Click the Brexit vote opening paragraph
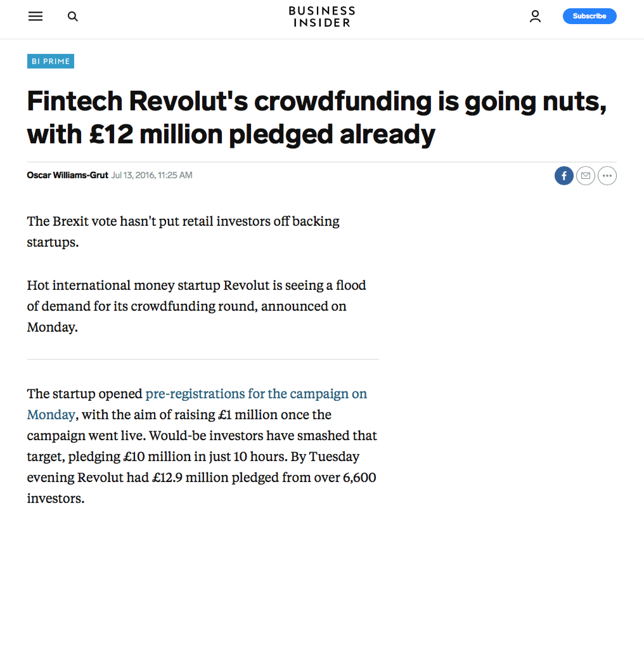Viewport: 644px width, 645px height. click(183, 231)
